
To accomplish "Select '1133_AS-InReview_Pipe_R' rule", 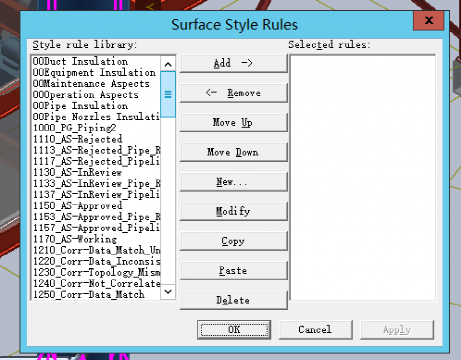I will click(95, 183).
